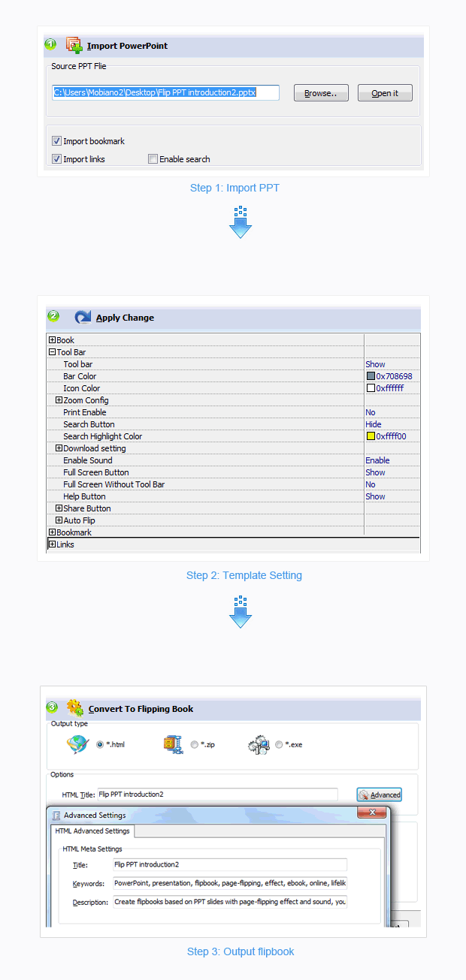
Task: Select the Bar Color row label
Action: [x=80, y=376]
